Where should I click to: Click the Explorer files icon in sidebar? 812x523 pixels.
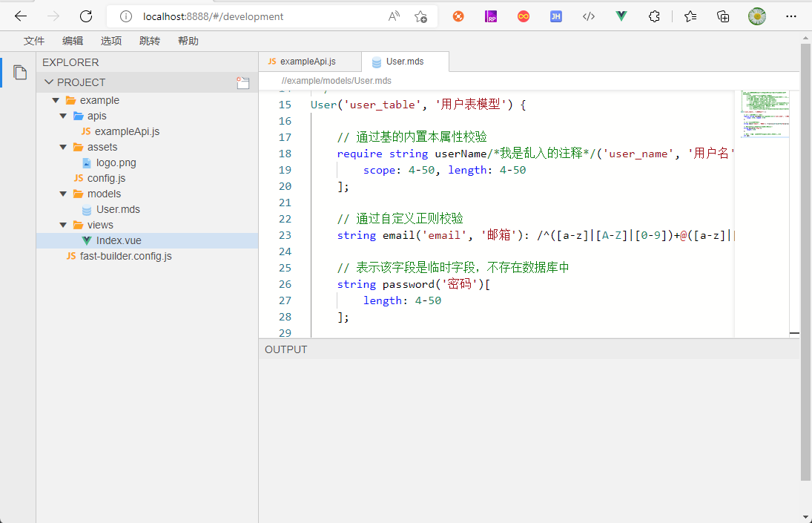pyautogui.click(x=20, y=73)
